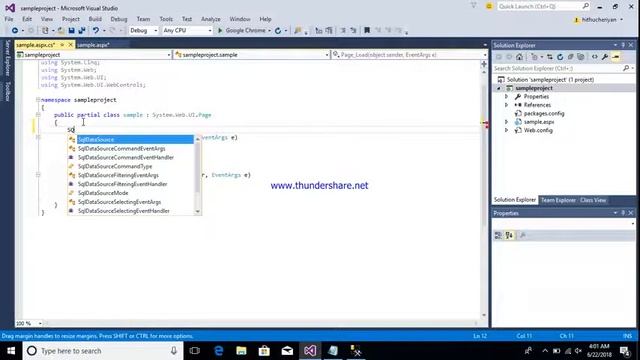Open the Toolbox side tab
The width and height of the screenshot is (640, 360).
[7, 91]
